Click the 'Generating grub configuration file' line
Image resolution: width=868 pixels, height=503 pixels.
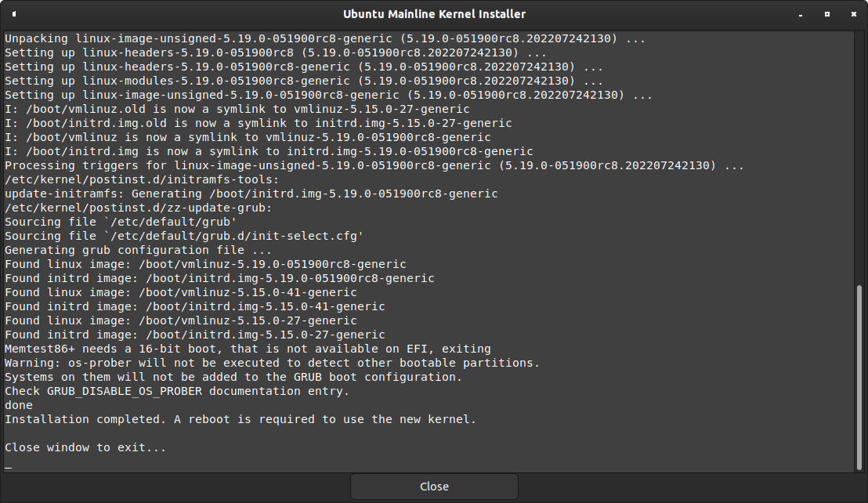point(139,250)
